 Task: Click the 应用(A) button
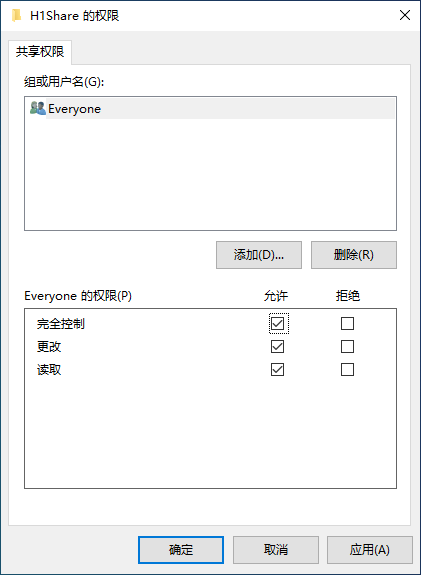click(370, 550)
